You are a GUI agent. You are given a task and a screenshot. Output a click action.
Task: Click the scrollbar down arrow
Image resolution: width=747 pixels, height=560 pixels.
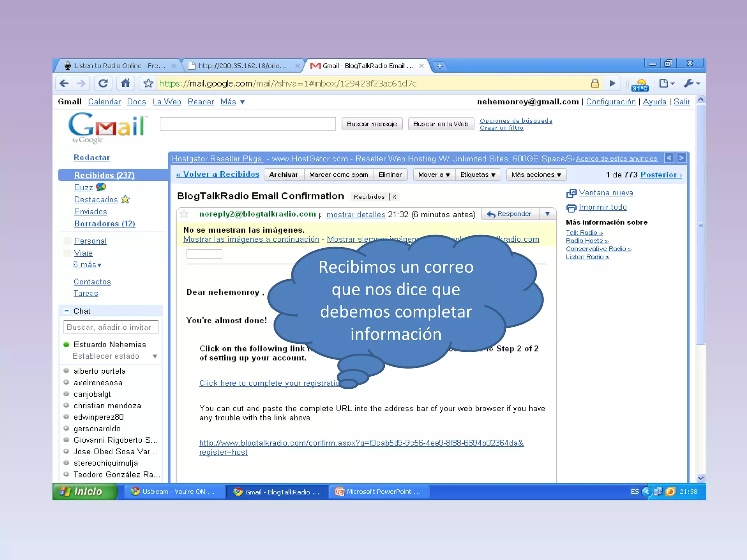pos(700,478)
